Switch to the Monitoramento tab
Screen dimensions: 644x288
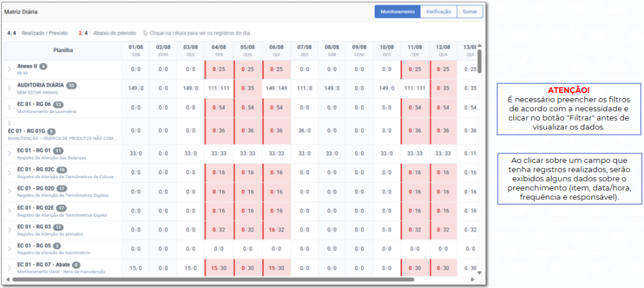(x=397, y=12)
